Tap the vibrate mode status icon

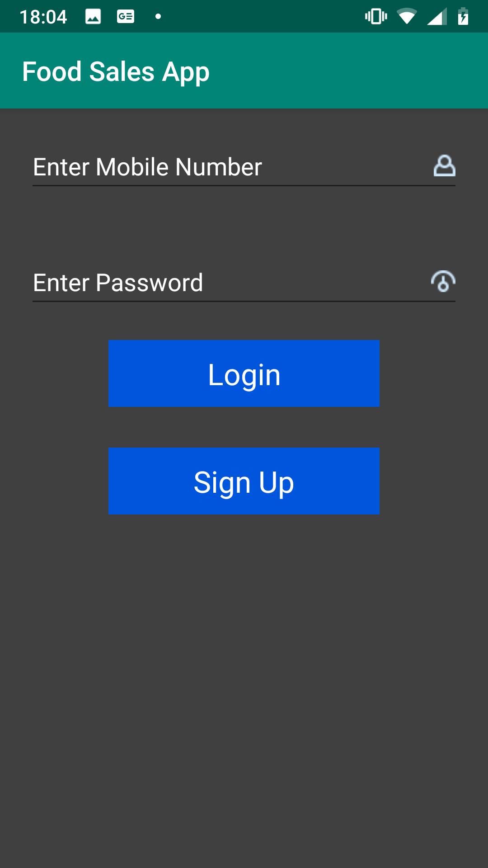tap(376, 17)
